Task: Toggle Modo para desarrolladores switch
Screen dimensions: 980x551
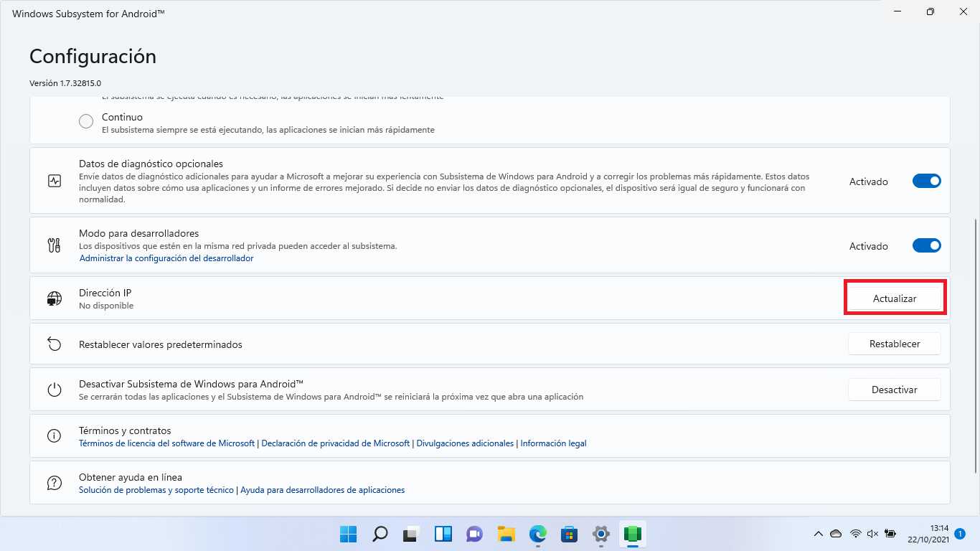Action: coord(926,246)
